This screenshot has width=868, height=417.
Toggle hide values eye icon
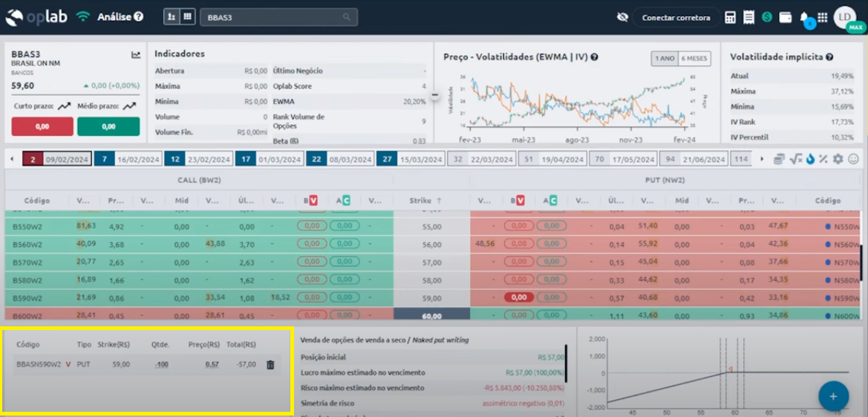(x=622, y=17)
